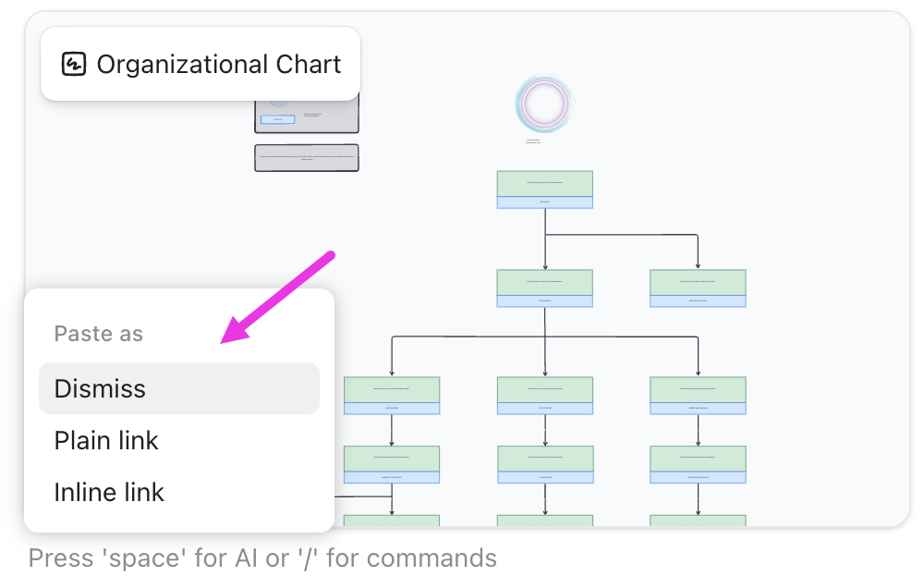Click the 'Organizational Chart' title card
This screenshot has width=924, height=588.
pos(201,63)
